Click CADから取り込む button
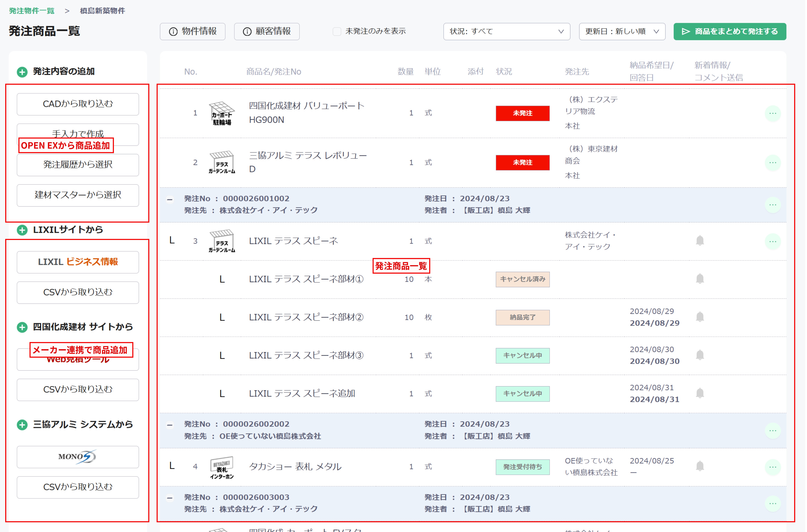 [x=78, y=104]
